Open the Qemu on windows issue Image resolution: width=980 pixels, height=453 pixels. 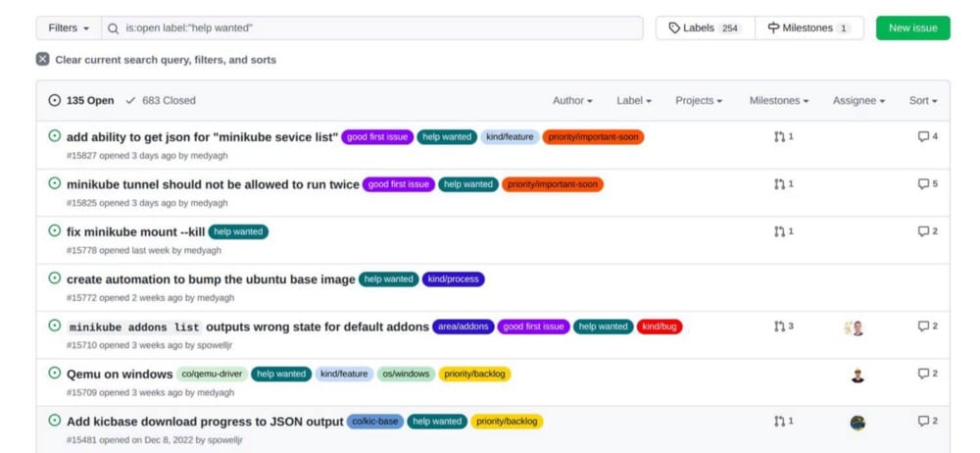tap(120, 375)
